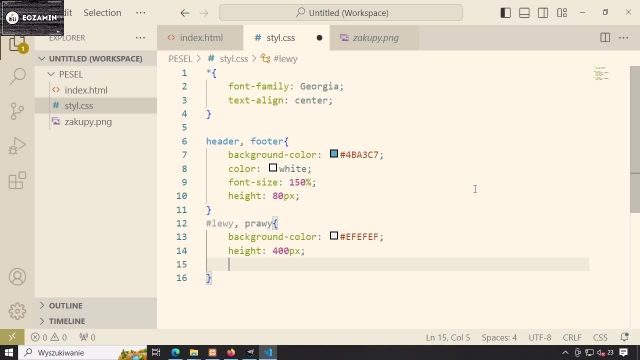Image resolution: width=640 pixels, height=360 pixels.
Task: Expand the OUTLINE section
Action: [x=65, y=306]
